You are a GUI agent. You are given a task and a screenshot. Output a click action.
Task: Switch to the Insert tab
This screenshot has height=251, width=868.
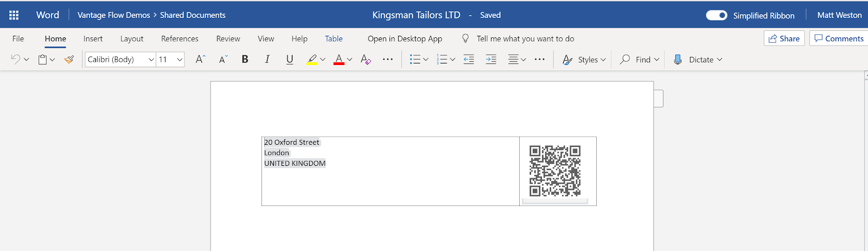93,38
